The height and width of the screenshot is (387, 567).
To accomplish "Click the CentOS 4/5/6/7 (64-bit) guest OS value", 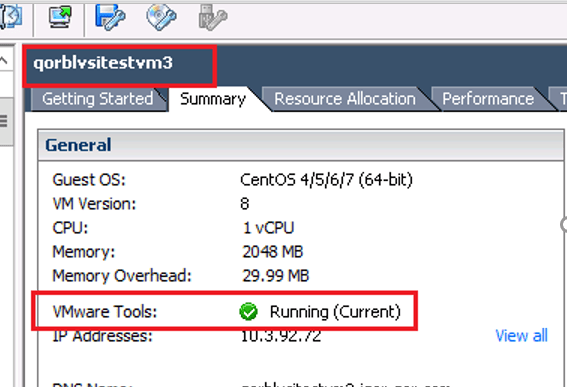I will pyautogui.click(x=326, y=180).
